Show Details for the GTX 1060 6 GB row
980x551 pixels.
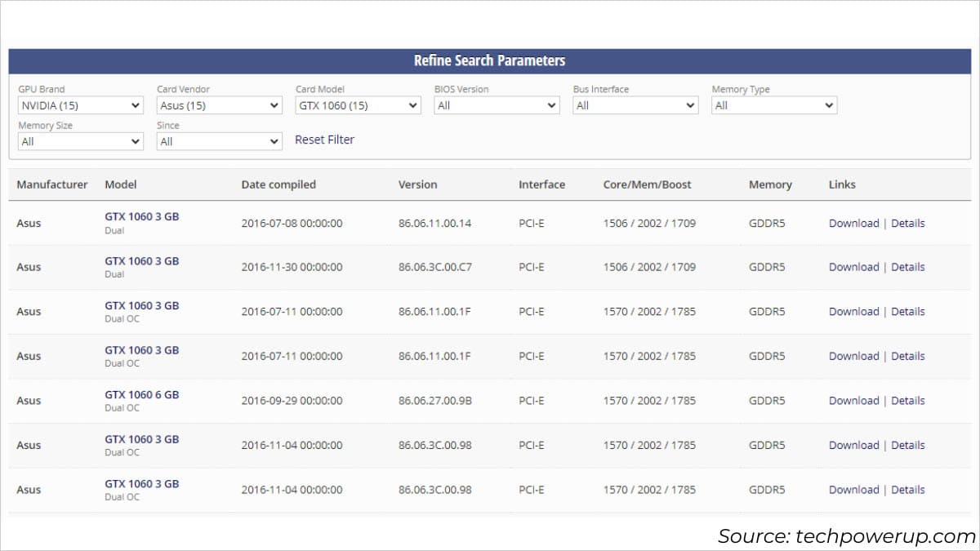(907, 401)
